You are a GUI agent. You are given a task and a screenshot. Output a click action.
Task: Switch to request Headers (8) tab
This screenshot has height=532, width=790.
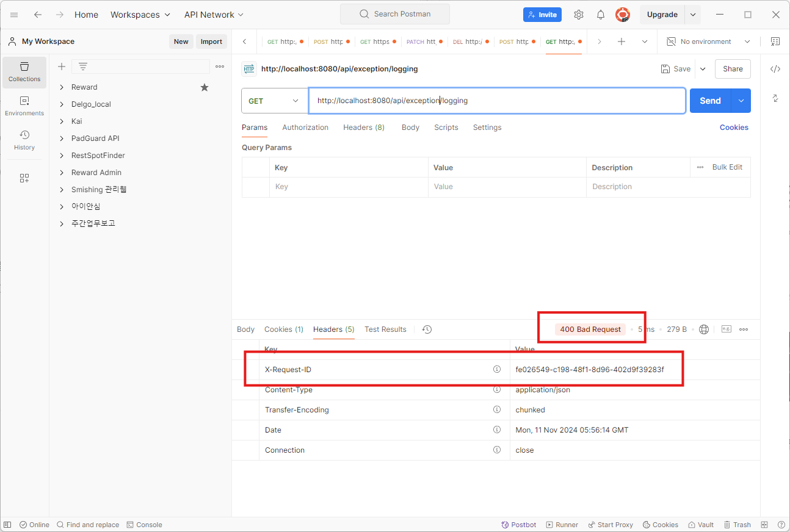(x=364, y=128)
